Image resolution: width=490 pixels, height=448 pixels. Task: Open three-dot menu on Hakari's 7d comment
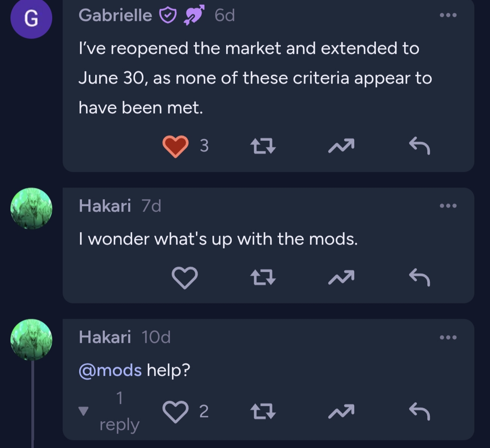(448, 206)
